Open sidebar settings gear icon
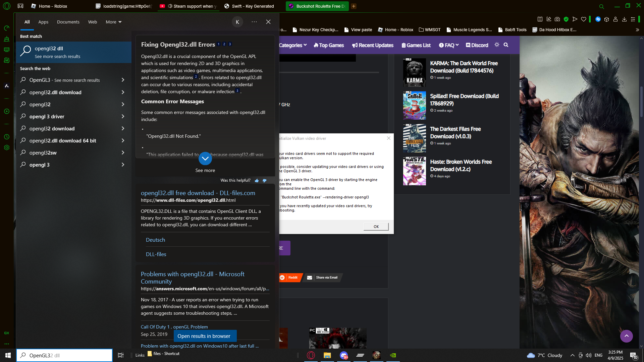This screenshot has width=644, height=362. coord(7,147)
